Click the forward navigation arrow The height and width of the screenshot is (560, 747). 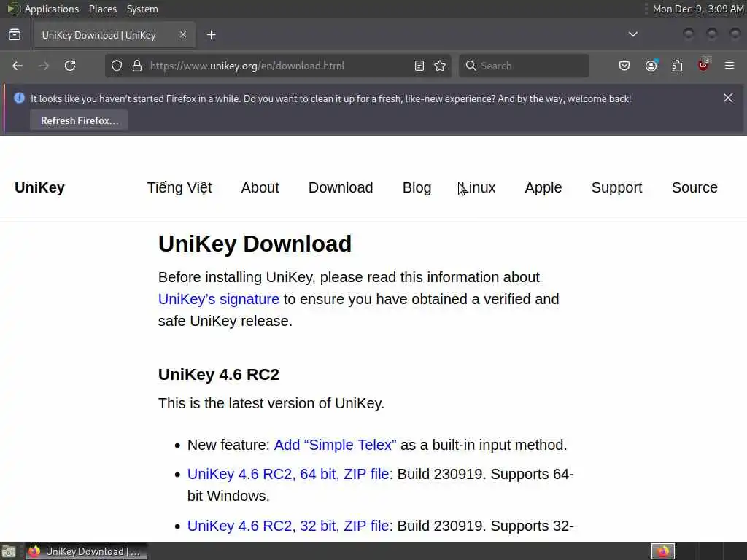(44, 66)
